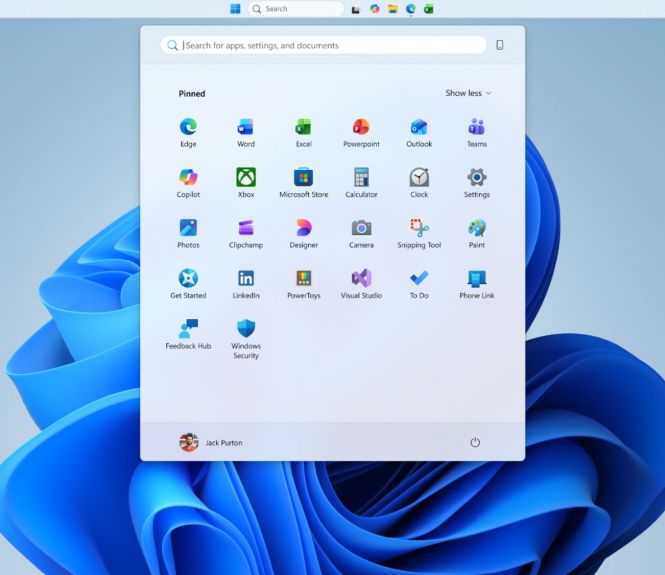Open Copilot from the taskbar

374,8
